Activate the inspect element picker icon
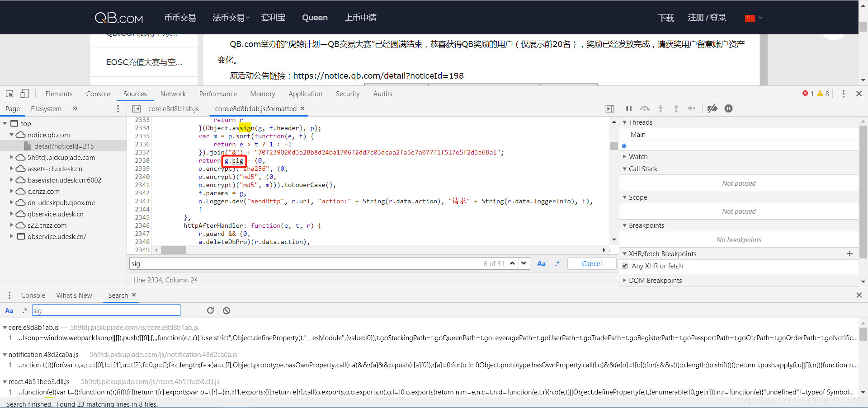 pos(9,94)
